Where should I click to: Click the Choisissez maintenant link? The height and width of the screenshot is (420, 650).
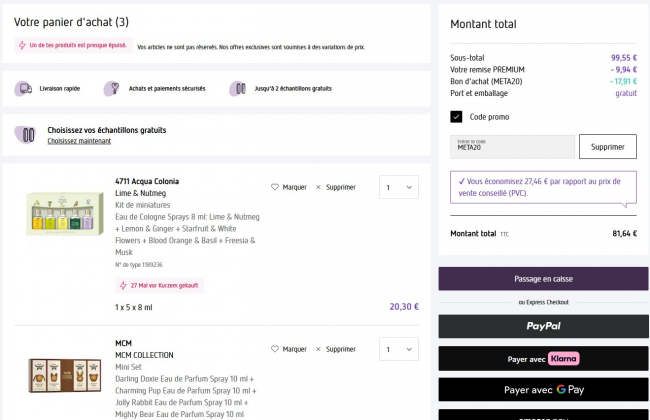pos(79,141)
